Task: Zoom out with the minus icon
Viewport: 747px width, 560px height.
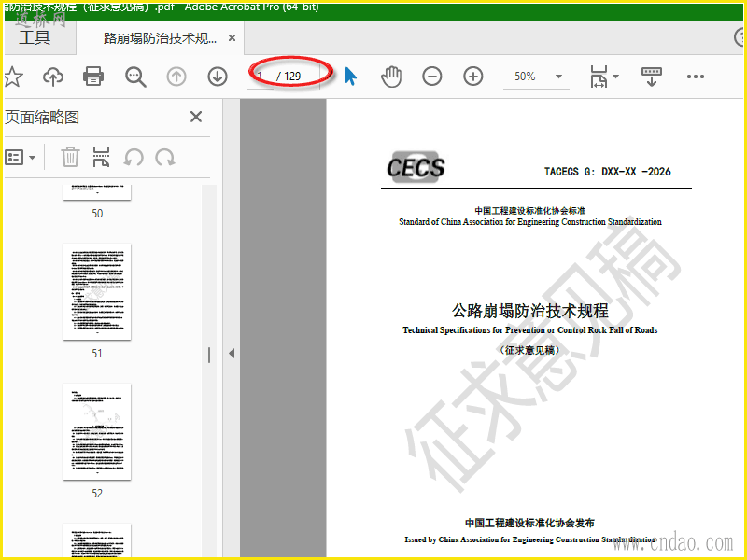Action: (432, 77)
